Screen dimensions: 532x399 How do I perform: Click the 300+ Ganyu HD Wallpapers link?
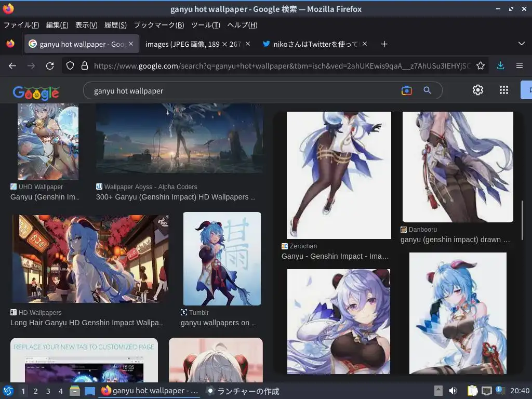[175, 197]
